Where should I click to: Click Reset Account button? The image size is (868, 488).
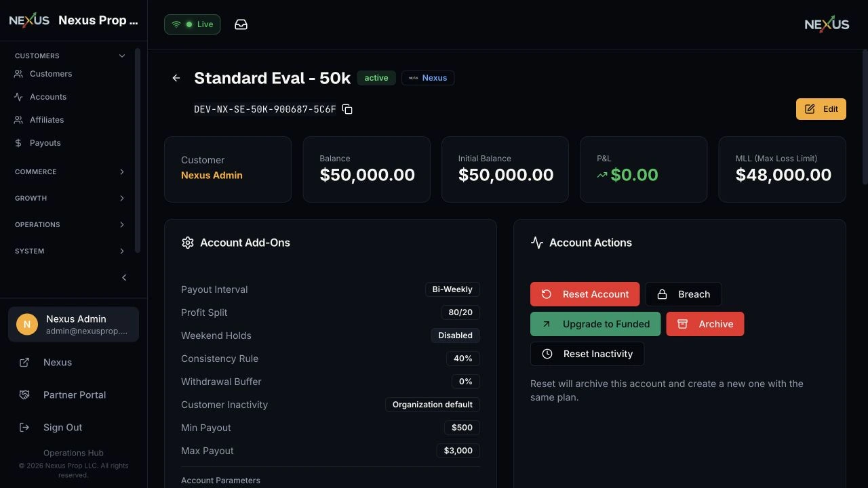pos(585,294)
